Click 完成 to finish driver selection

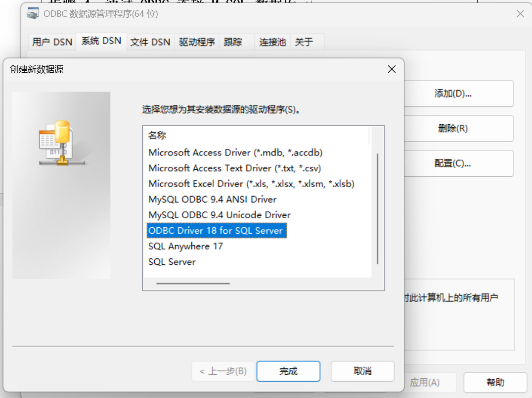coord(288,371)
